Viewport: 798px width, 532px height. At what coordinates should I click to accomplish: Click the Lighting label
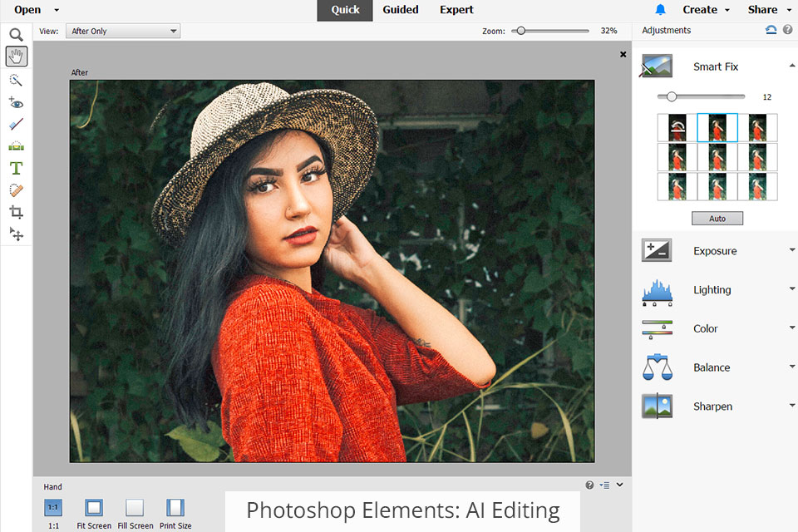[712, 289]
